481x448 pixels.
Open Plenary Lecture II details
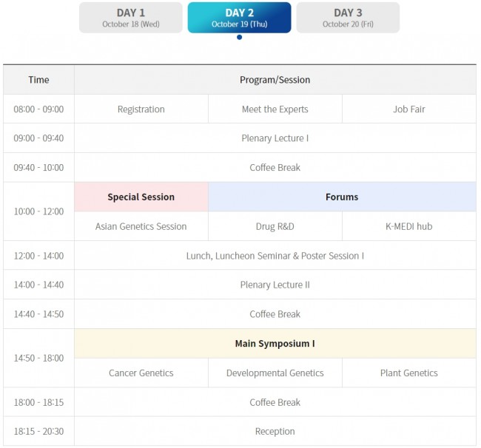[275, 285]
